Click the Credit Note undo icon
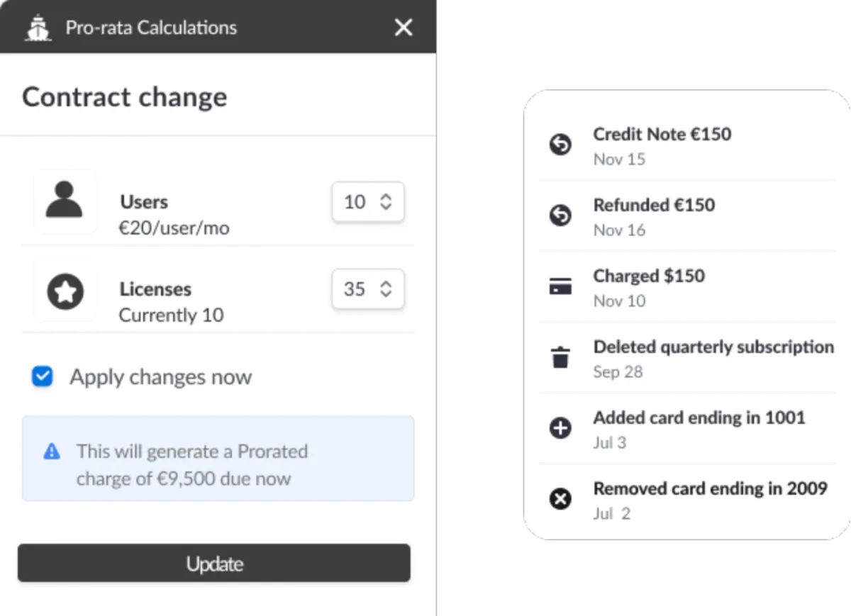The width and height of the screenshot is (851, 616). point(560,145)
